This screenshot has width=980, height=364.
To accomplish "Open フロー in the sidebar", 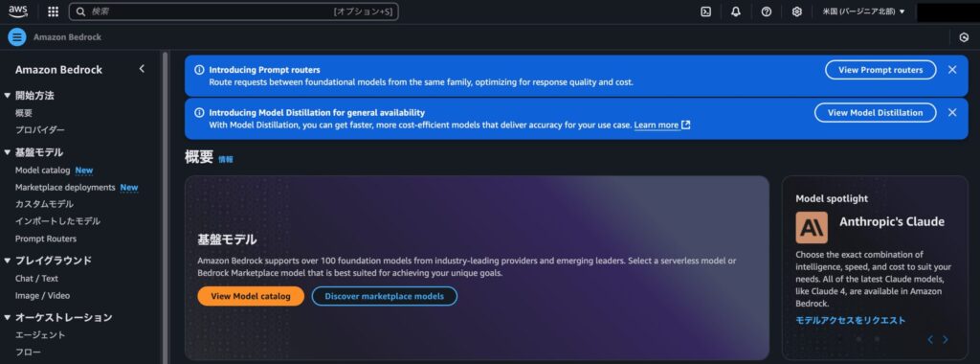I will 28,353.
